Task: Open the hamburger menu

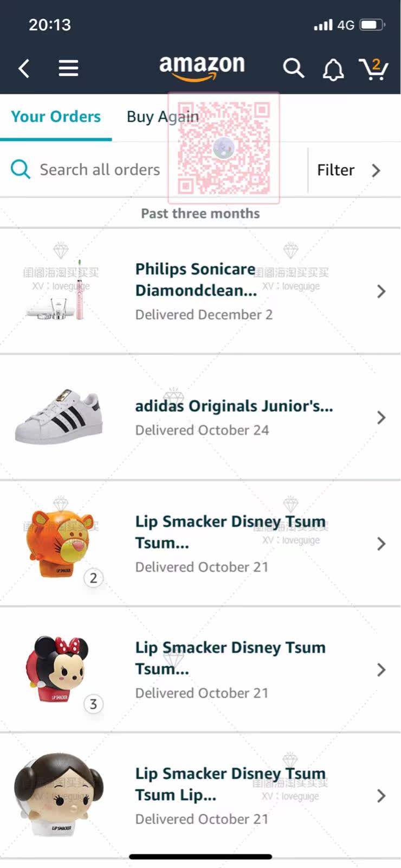Action: pos(68,68)
